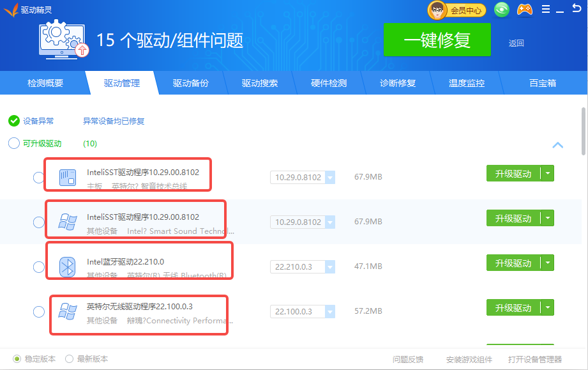Viewport: 588px width, 370px height.
Task: Open the hamburger main menu icon
Action: (x=545, y=10)
